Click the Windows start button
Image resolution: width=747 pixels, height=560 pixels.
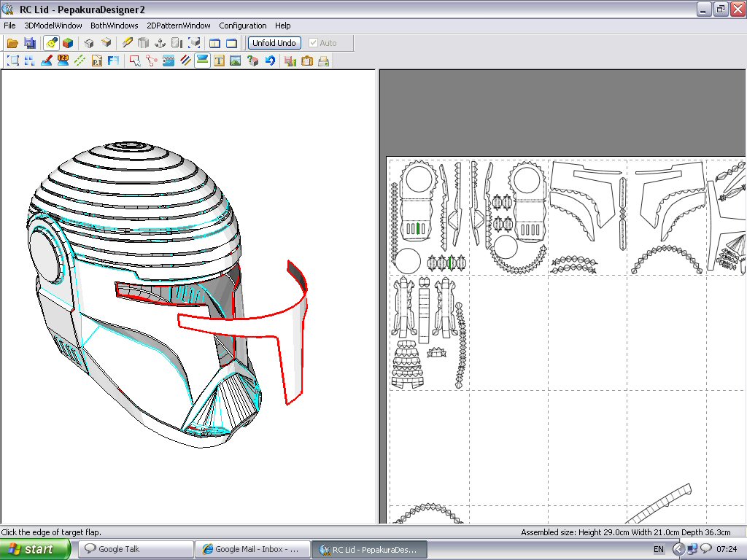point(35,549)
